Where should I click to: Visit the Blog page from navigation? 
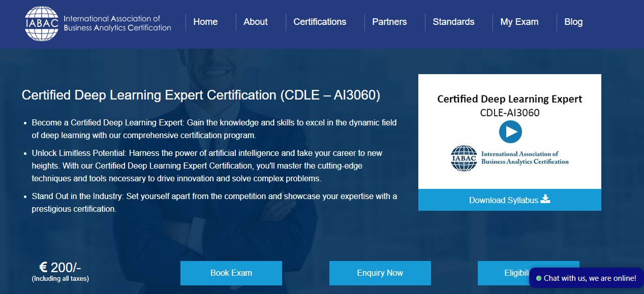573,22
